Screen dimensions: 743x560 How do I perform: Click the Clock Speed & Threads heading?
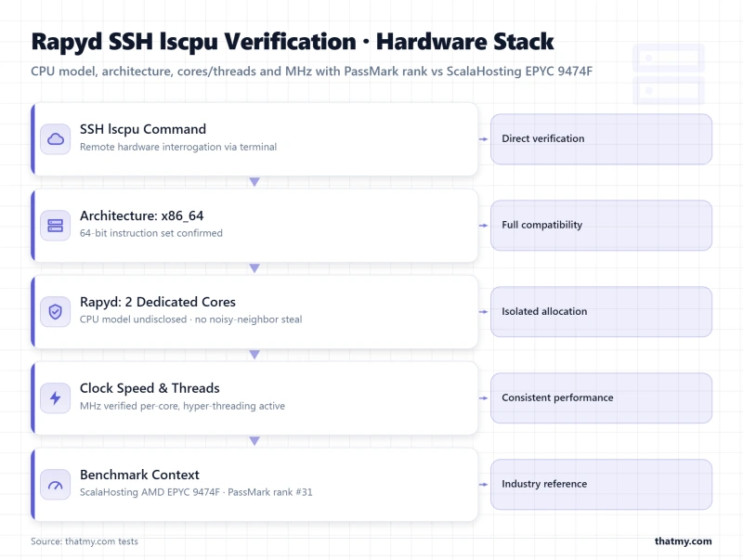(150, 388)
